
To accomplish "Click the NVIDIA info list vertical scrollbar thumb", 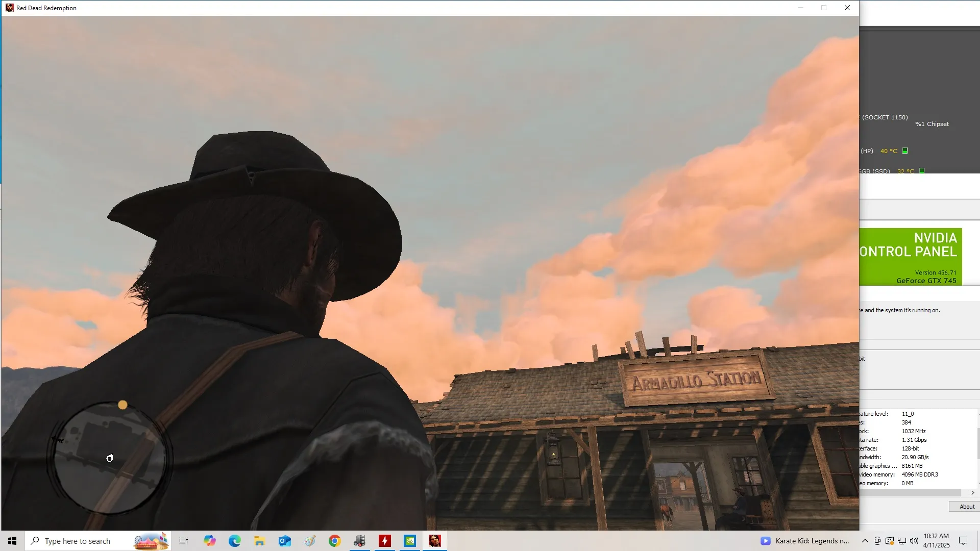I will pyautogui.click(x=978, y=443).
